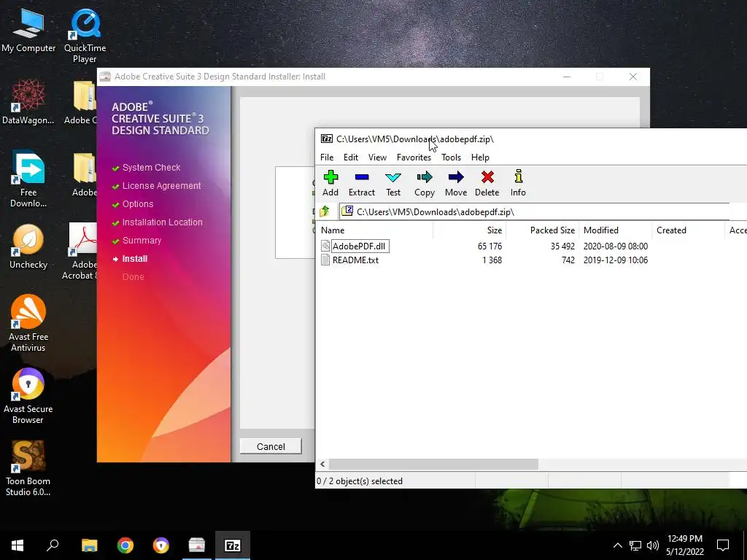Open the File menu in 7-Zip
The height and width of the screenshot is (560, 747).
click(327, 157)
